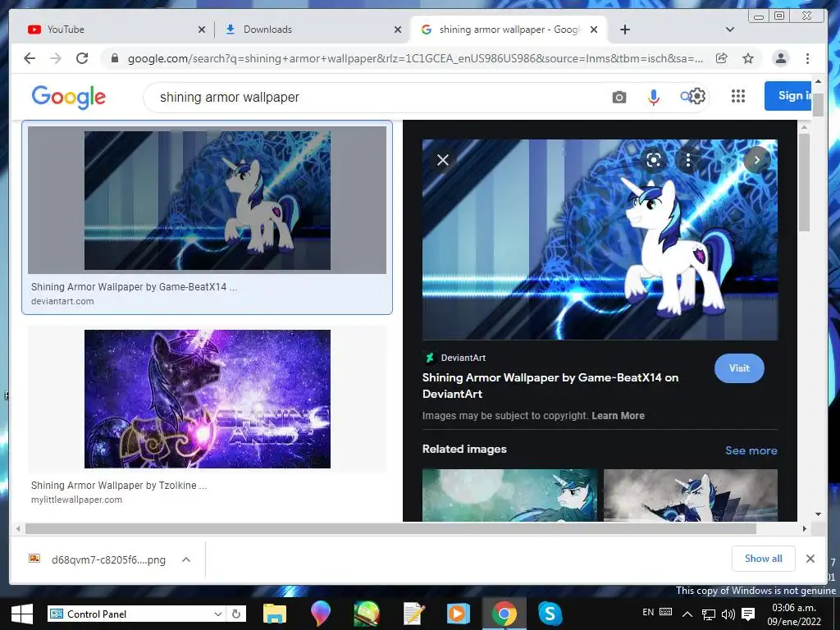Open a new tab with the plus button
840x630 pixels.
click(x=624, y=30)
